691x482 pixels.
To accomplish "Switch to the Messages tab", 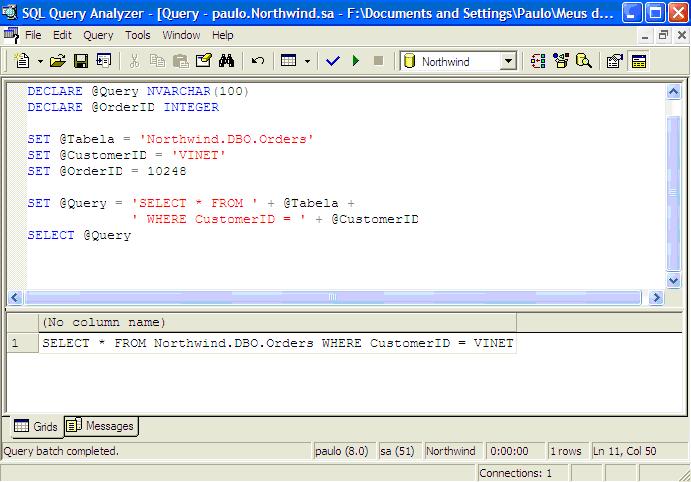I will pos(100,426).
